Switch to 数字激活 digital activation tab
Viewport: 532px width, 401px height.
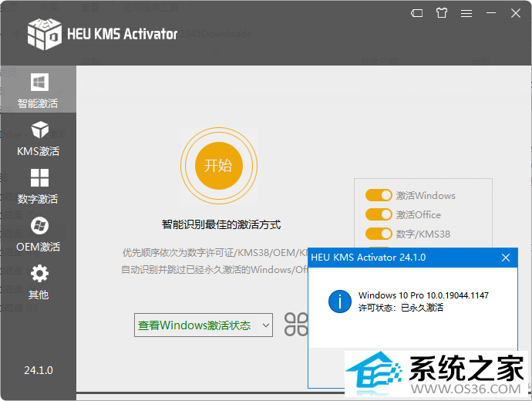pos(38,187)
